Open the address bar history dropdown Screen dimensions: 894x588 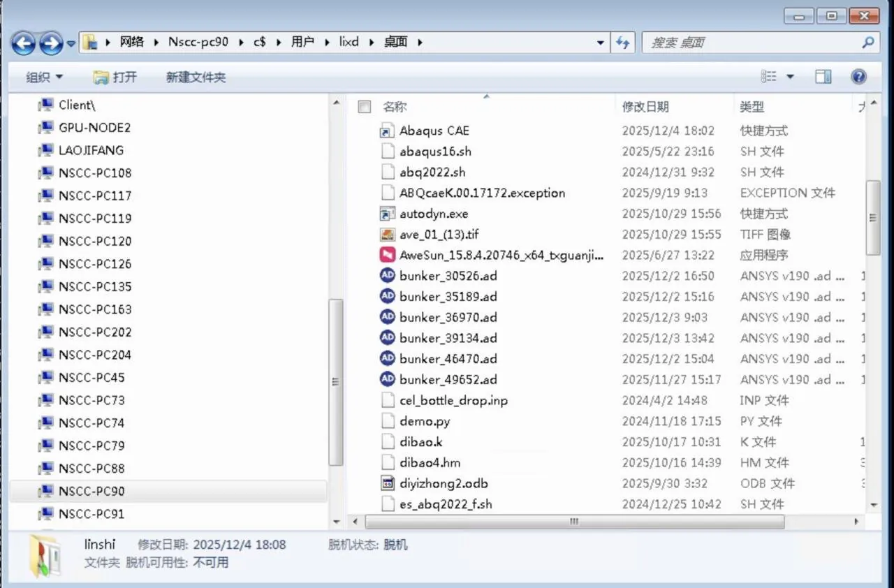(600, 43)
